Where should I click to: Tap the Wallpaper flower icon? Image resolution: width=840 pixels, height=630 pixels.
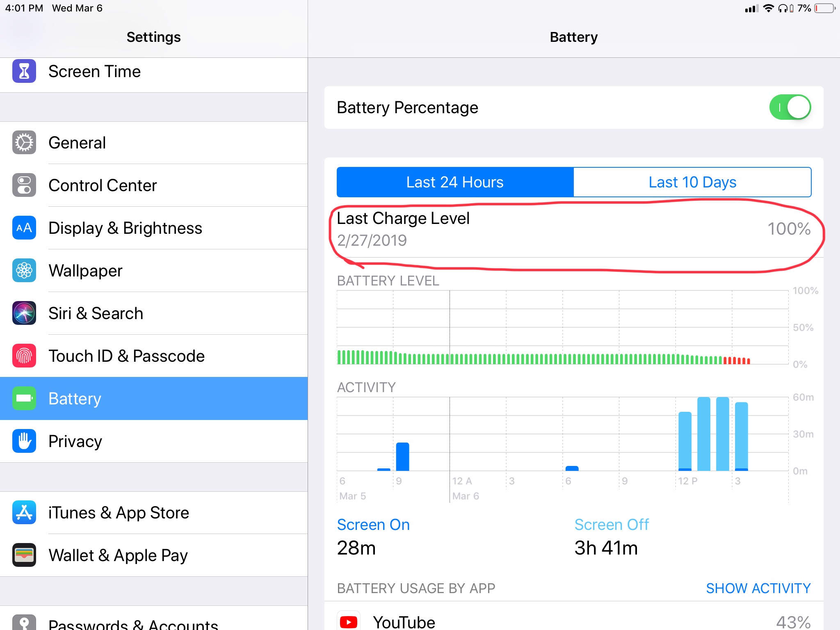(x=24, y=271)
